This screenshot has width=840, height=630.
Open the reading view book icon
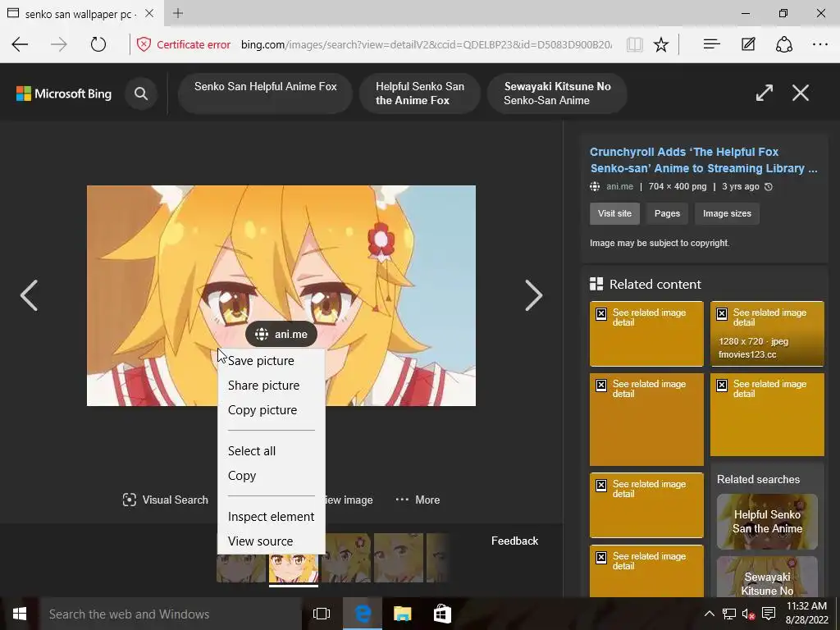(634, 44)
